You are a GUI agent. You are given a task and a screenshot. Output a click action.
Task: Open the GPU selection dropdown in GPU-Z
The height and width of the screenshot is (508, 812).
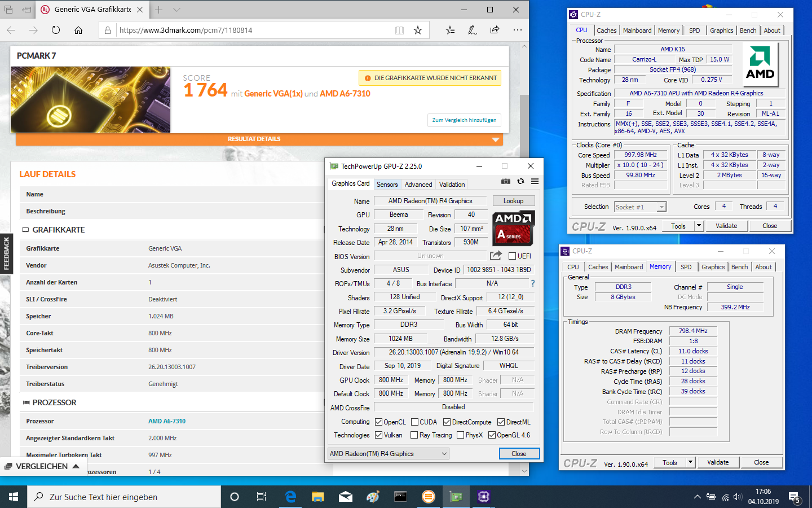(389, 453)
